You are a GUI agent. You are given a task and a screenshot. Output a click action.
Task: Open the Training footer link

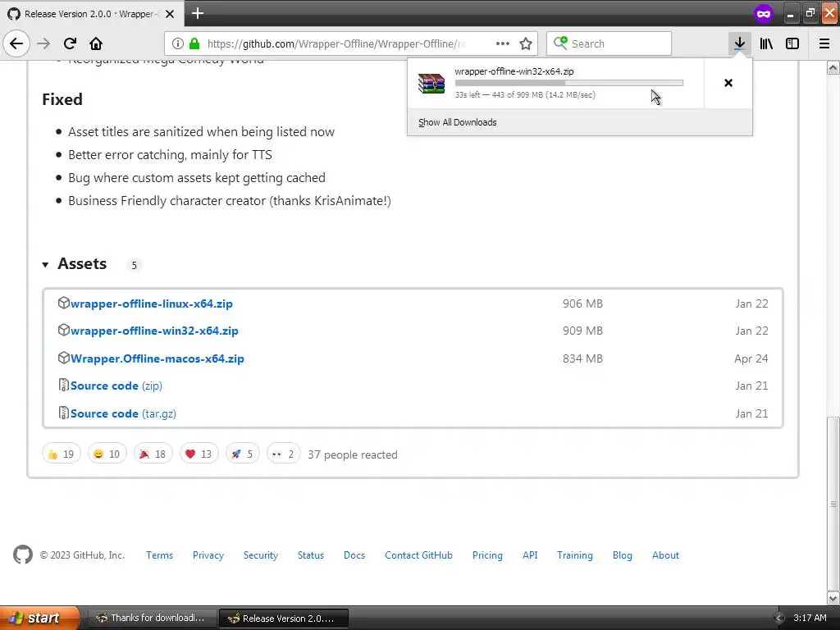coord(575,555)
